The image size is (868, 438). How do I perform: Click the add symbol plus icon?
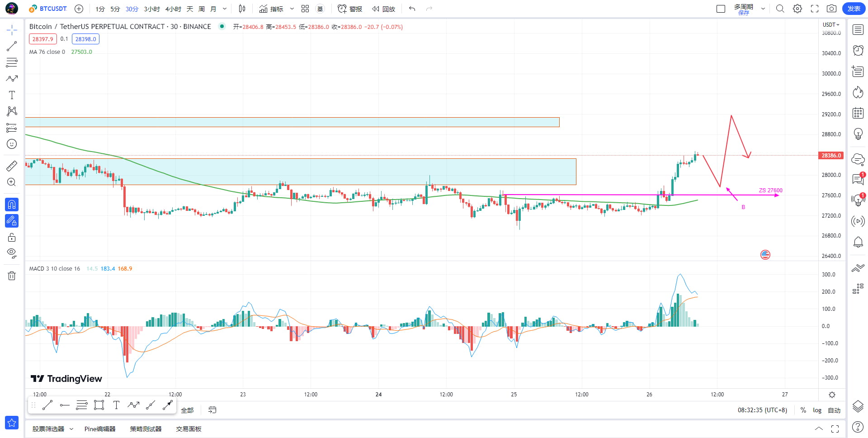79,9
